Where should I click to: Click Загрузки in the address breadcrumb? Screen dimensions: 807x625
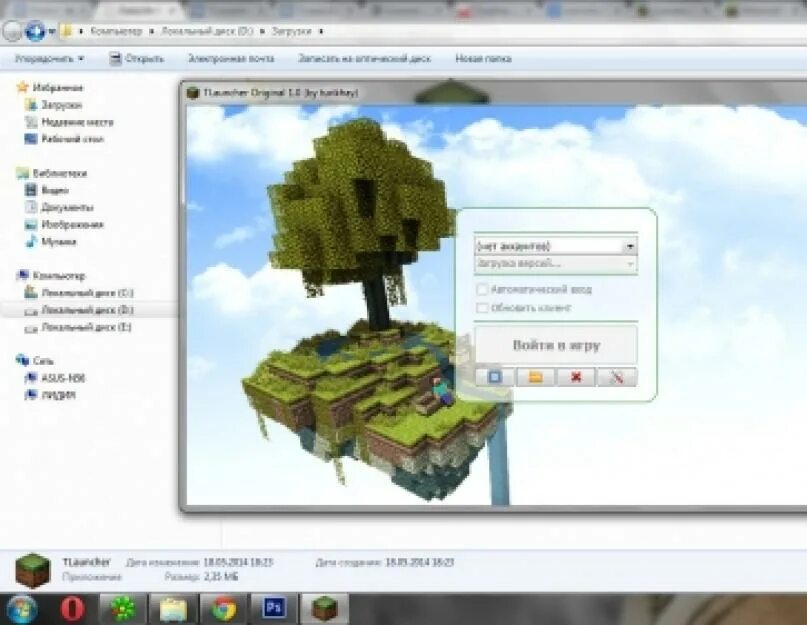click(291, 31)
